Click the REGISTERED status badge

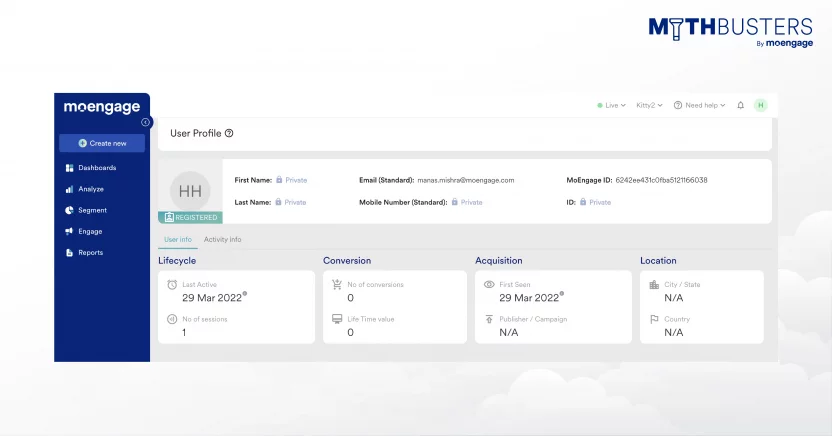(190, 217)
